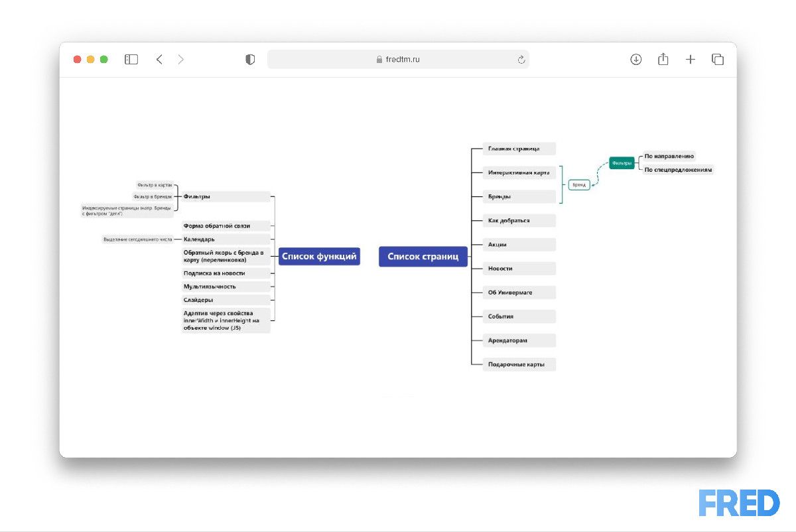Select the "Фильтр в картах" subnode
Screen dimensions: 796x532
click(x=154, y=185)
